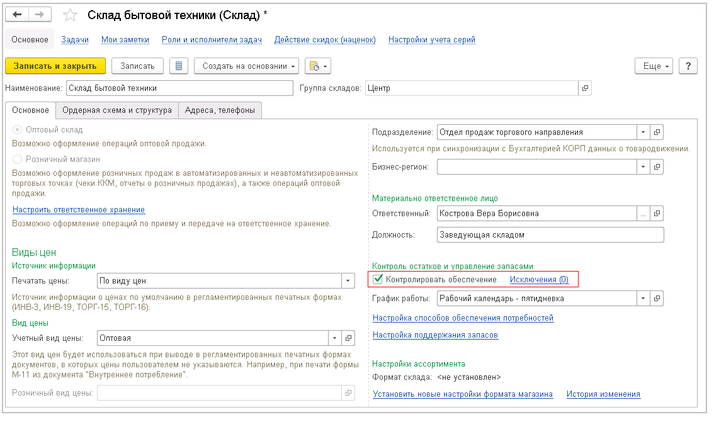
Task: Click the forward navigation arrow
Action: coord(40,15)
